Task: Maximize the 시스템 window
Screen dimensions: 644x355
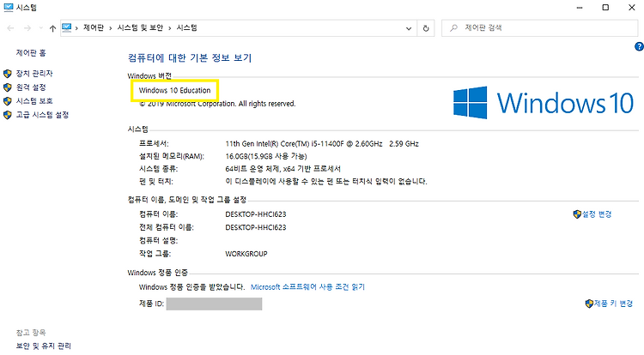Action: [x=605, y=8]
